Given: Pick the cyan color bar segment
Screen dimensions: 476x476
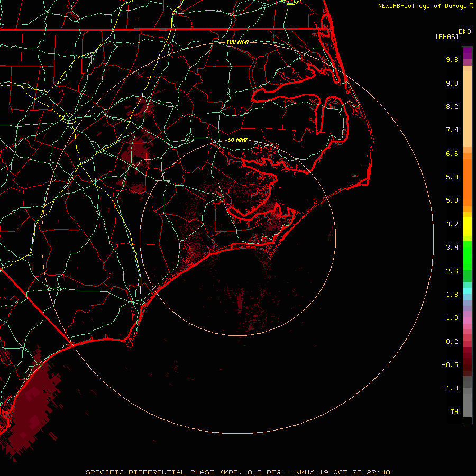Looking at the screenshot, I should pos(467,291).
